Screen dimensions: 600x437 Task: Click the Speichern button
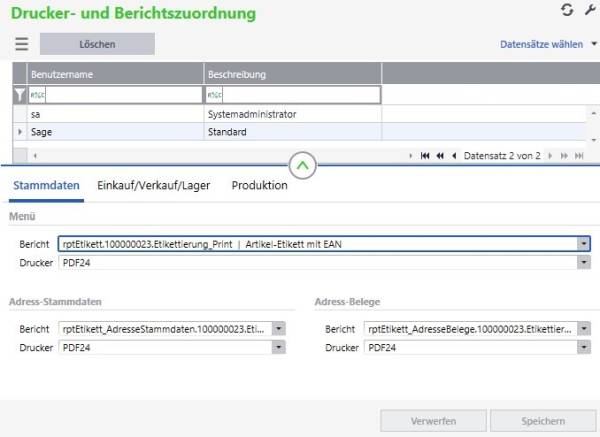click(543, 421)
